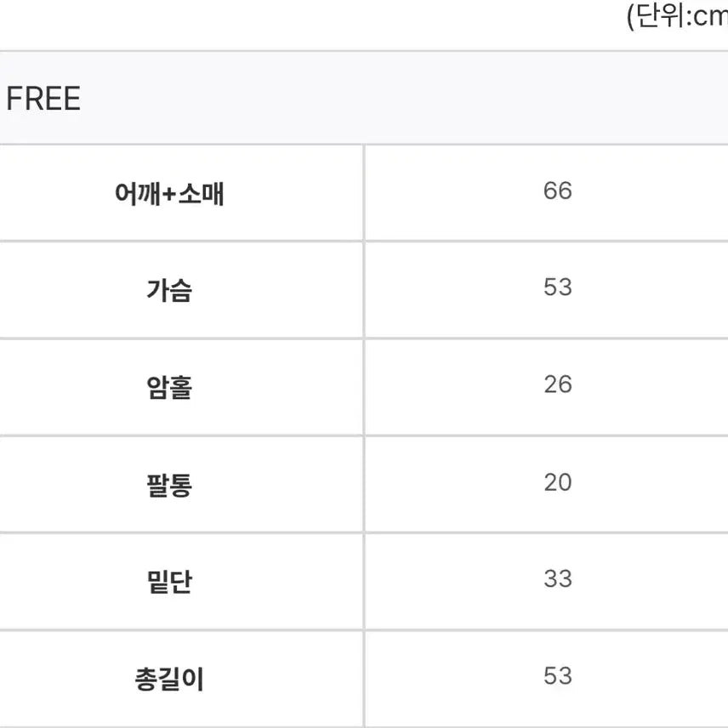Screen dimensions: 728x728
Task: Click the 가슴 measurement value 53
Action: pos(558,287)
